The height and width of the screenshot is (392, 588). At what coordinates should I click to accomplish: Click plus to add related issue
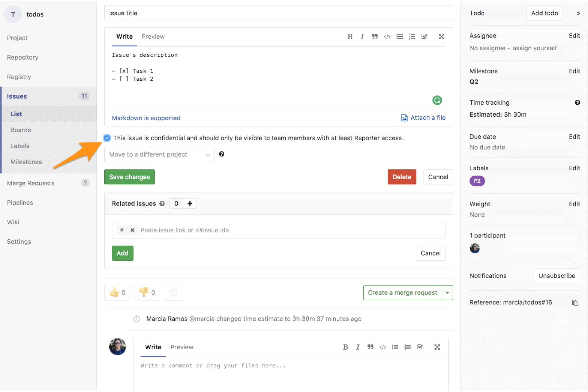coord(190,204)
